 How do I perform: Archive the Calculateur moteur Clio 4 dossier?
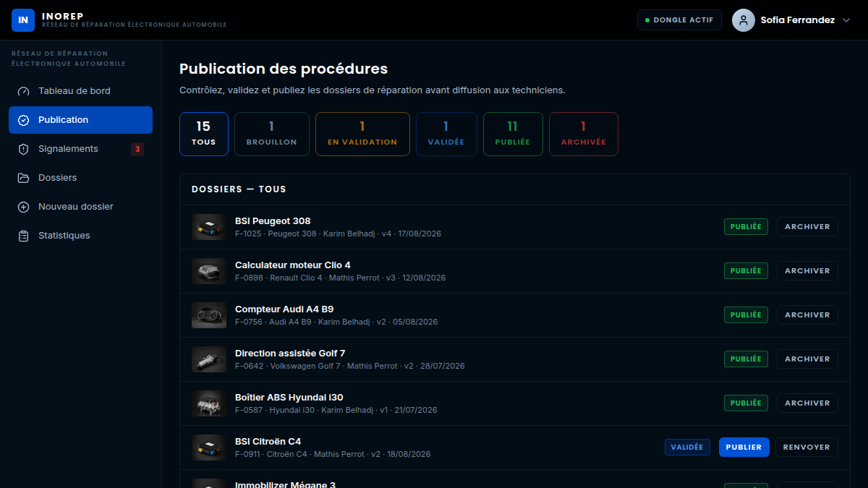click(807, 271)
